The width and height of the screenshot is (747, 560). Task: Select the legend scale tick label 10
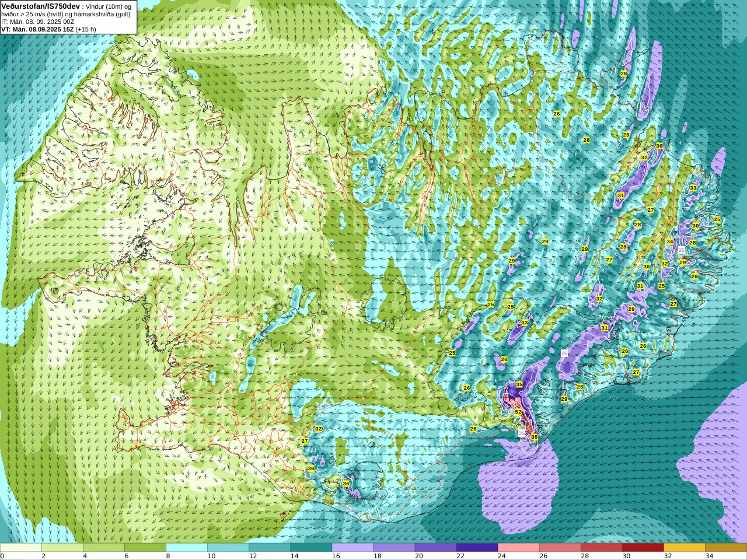(x=211, y=556)
